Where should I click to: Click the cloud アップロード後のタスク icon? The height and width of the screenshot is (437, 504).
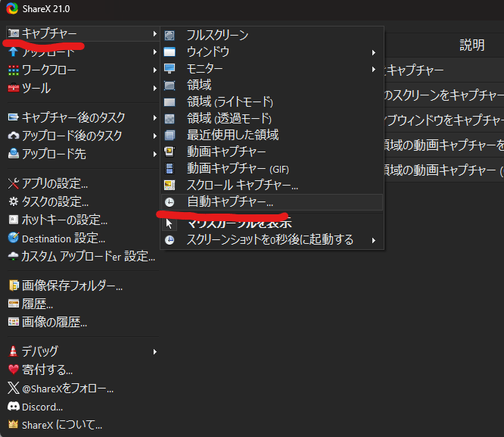pyautogui.click(x=13, y=136)
